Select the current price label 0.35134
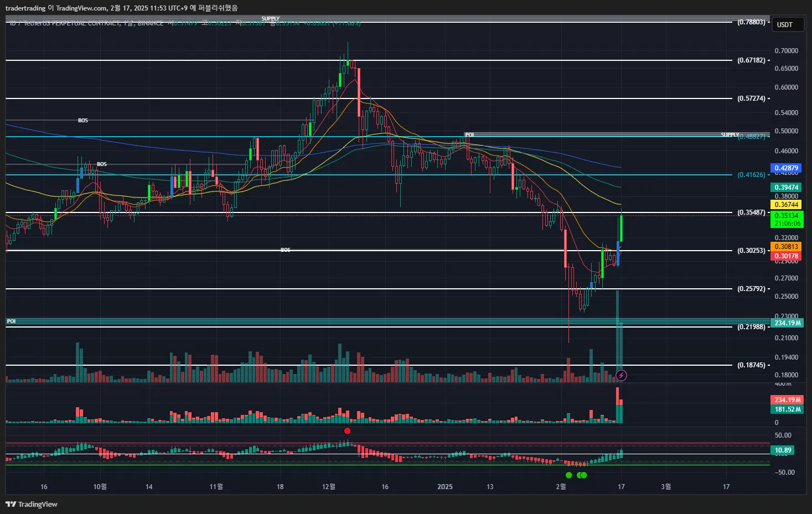This screenshot has width=812, height=514. (x=786, y=216)
